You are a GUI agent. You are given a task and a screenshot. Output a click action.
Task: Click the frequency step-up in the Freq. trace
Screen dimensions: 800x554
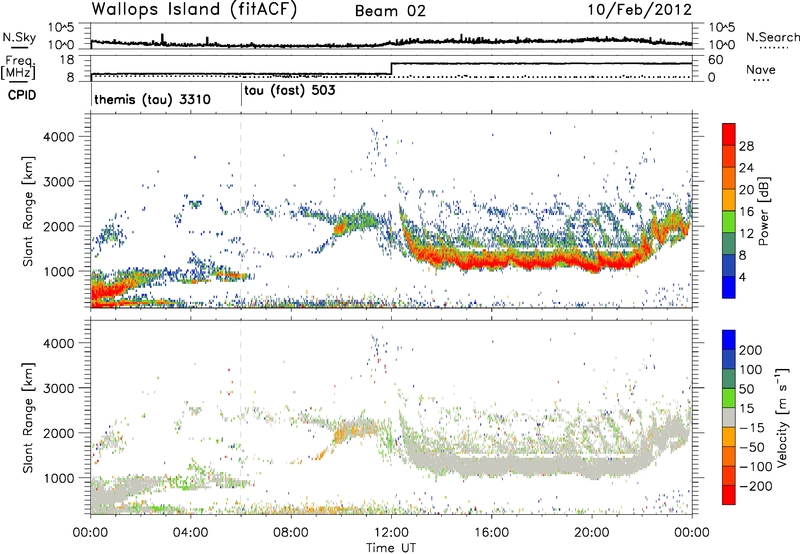(x=391, y=69)
